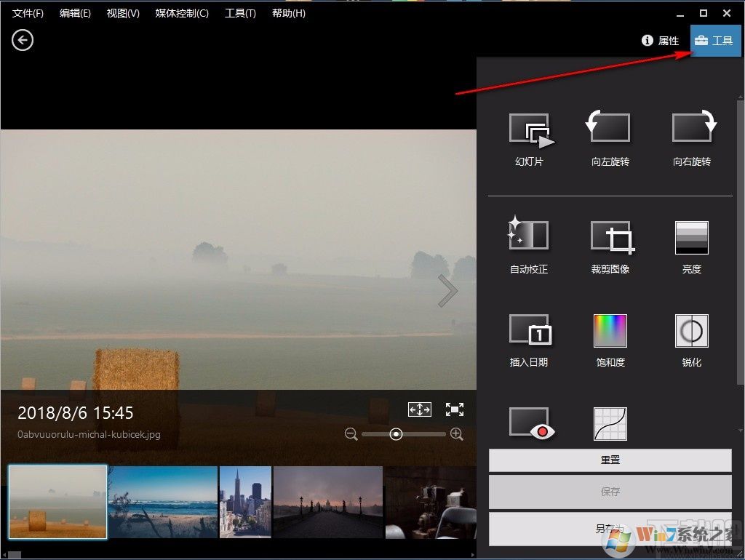Click file name 0abvuuorulu-michal-kubicek.jpg
This screenshot has width=745, height=560.
[x=89, y=435]
